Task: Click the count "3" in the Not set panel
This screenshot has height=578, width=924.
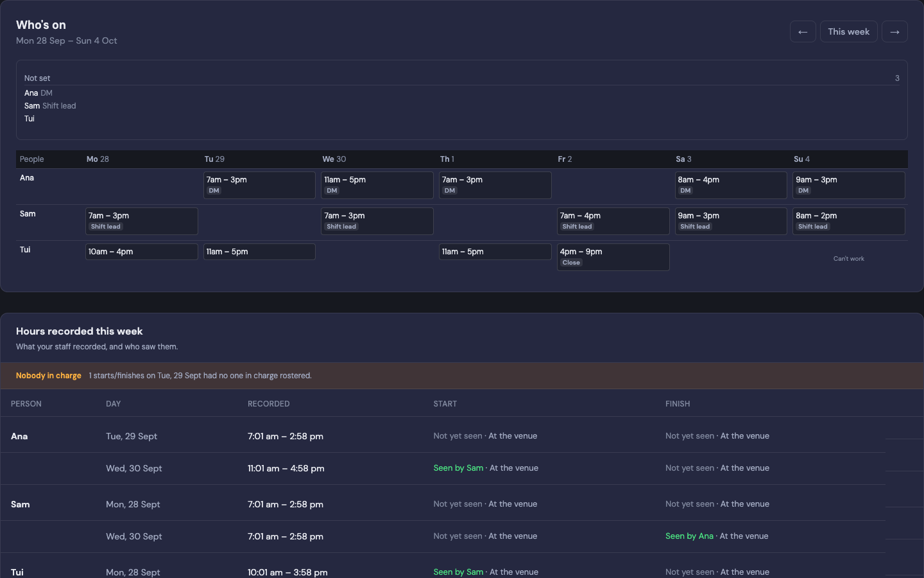Action: (897, 78)
